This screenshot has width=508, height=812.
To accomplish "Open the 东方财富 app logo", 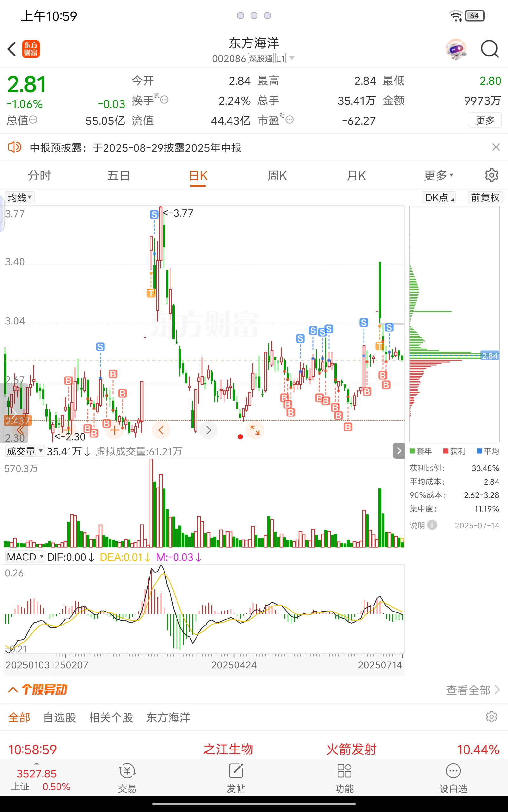I will coord(31,49).
